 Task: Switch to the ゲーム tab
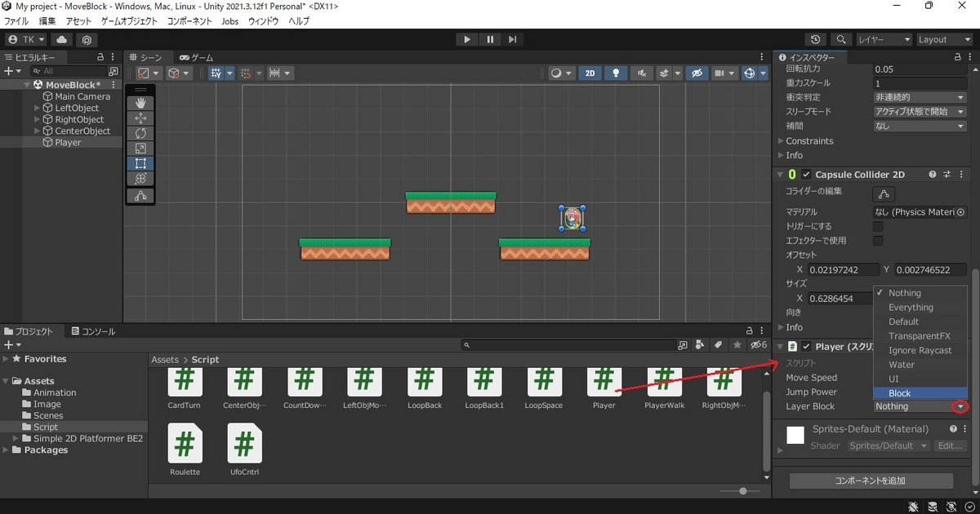196,57
